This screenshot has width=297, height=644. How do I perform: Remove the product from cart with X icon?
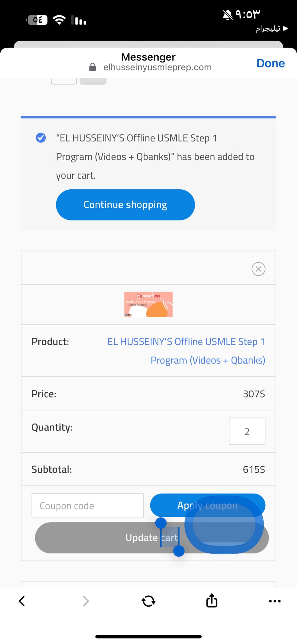[258, 269]
